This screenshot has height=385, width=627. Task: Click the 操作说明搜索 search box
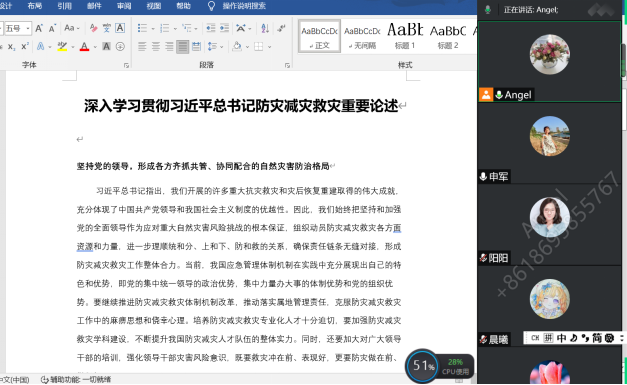point(244,6)
